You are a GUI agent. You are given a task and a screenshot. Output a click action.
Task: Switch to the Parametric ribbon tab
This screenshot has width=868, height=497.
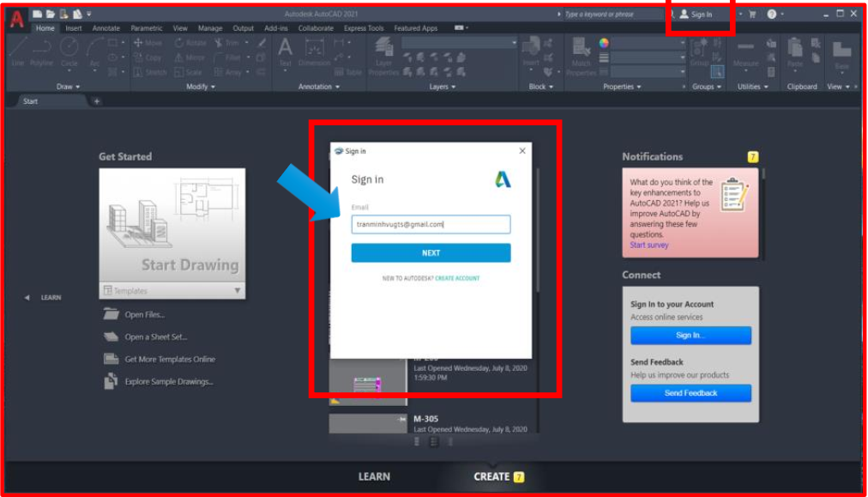click(x=147, y=28)
